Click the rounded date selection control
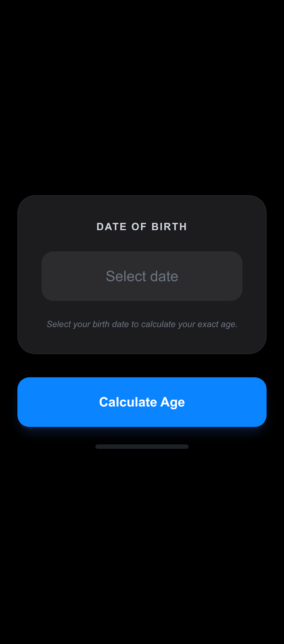The height and width of the screenshot is (644, 284). [x=142, y=276]
